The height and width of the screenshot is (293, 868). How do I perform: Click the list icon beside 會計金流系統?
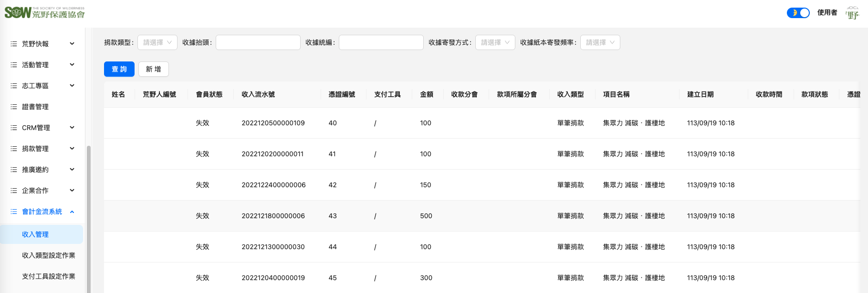[x=14, y=212]
